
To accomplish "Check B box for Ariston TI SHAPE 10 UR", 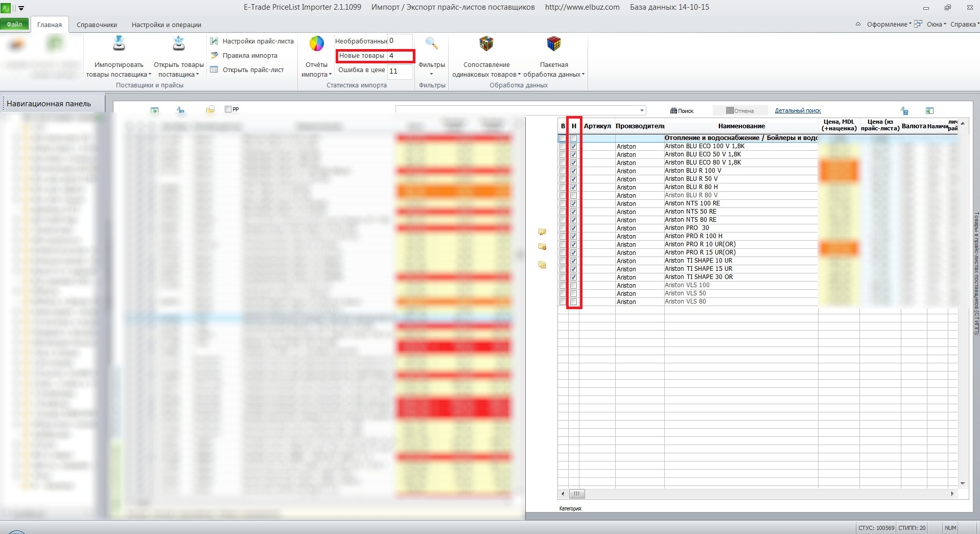I will tap(563, 261).
